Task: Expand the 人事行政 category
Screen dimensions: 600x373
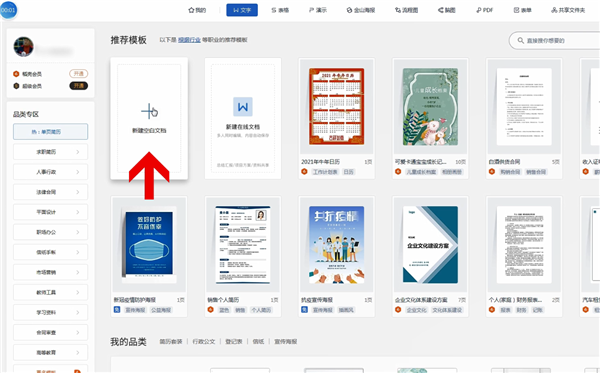Action: tap(51, 172)
